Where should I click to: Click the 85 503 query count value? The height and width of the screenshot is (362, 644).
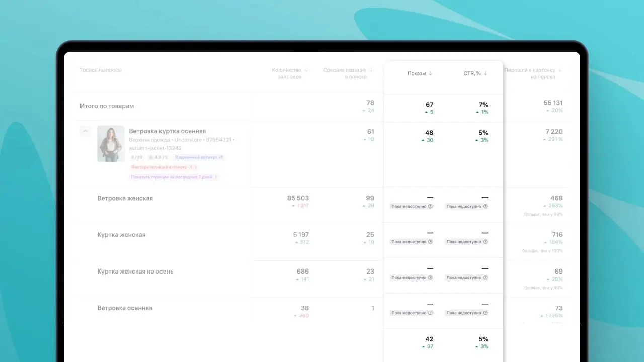[x=298, y=198]
